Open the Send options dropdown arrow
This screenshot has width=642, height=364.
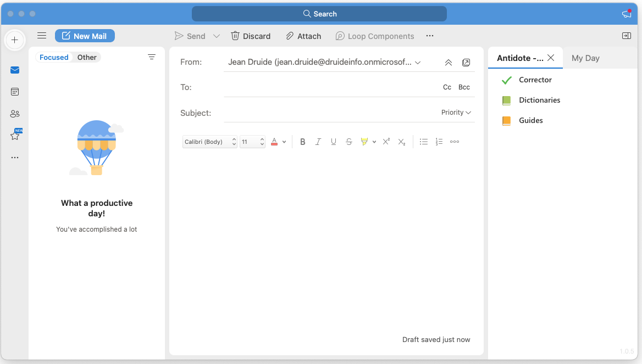(217, 36)
